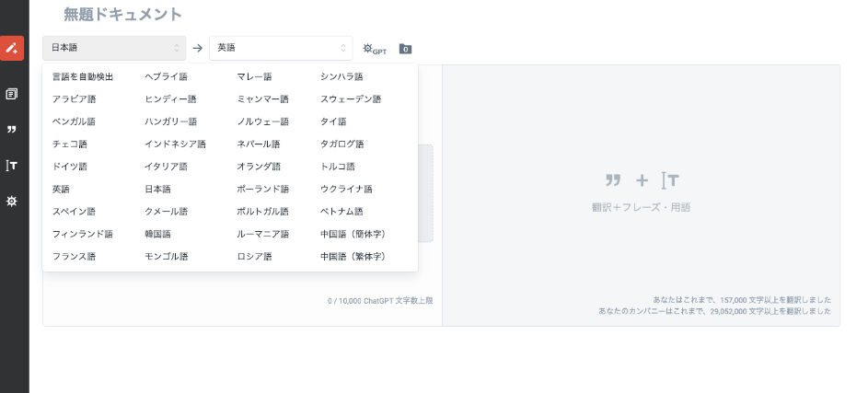This screenshot has height=393, width=868.
Task: Select 言語を自動検出 from the language list
Action: [x=83, y=76]
